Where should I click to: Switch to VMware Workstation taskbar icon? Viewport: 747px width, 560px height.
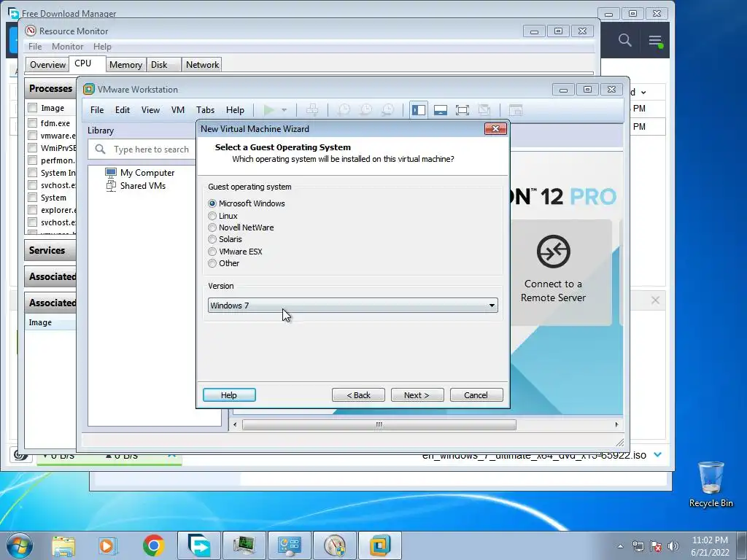pyautogui.click(x=380, y=545)
